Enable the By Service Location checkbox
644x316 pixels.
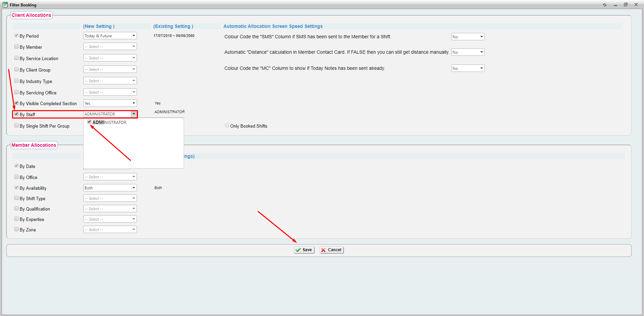tap(16, 58)
